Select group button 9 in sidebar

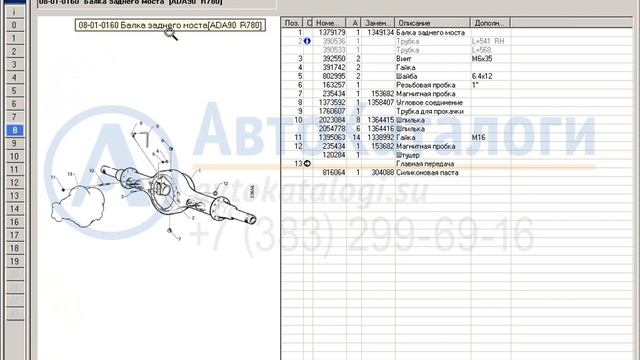coord(14,143)
